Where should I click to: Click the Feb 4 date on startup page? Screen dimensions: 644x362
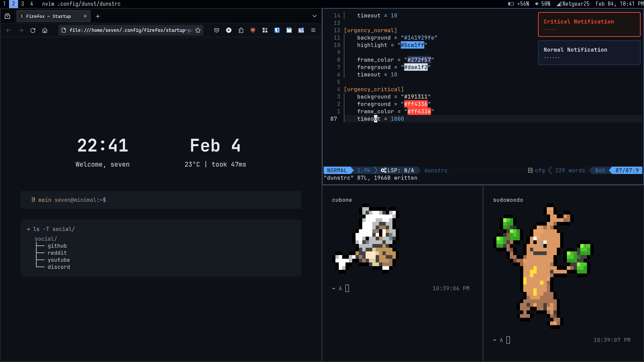coord(215,145)
